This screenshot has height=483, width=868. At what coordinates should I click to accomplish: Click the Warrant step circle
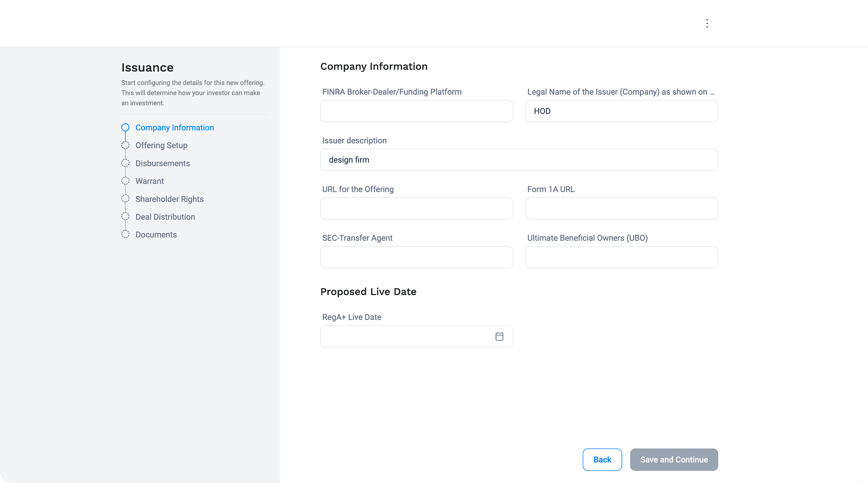coord(125,181)
